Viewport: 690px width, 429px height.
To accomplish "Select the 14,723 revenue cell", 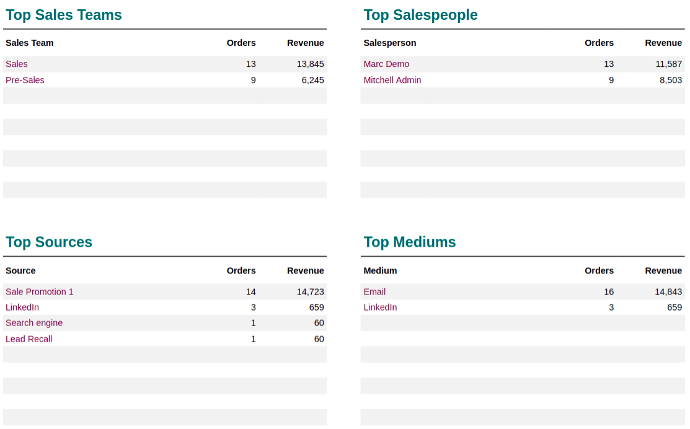I will [310, 292].
